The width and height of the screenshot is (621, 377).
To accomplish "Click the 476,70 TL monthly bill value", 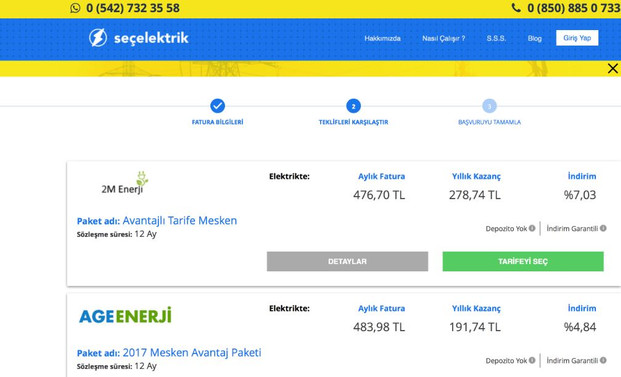I will click(x=379, y=195).
